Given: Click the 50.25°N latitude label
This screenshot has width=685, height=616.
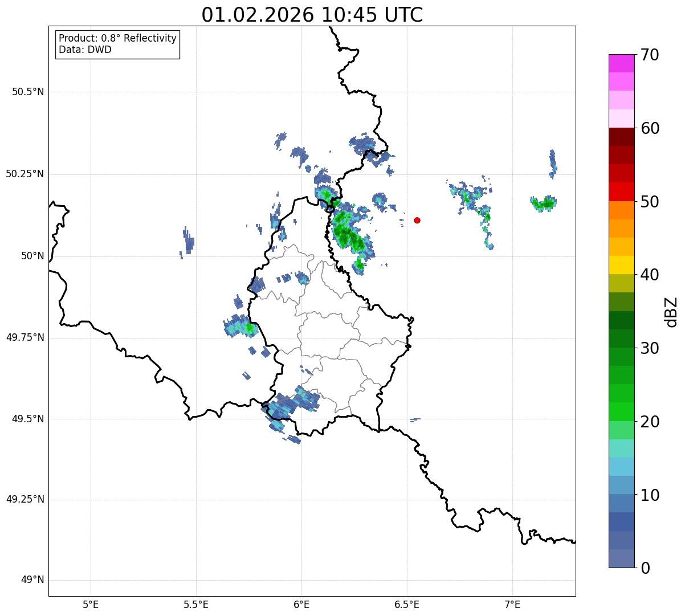Looking at the screenshot, I should click(x=25, y=174).
